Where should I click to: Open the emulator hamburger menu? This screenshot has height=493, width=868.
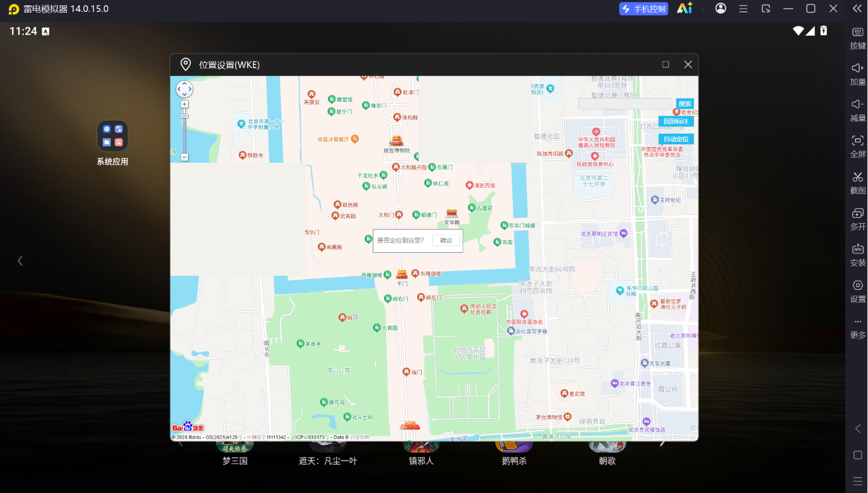pos(744,9)
